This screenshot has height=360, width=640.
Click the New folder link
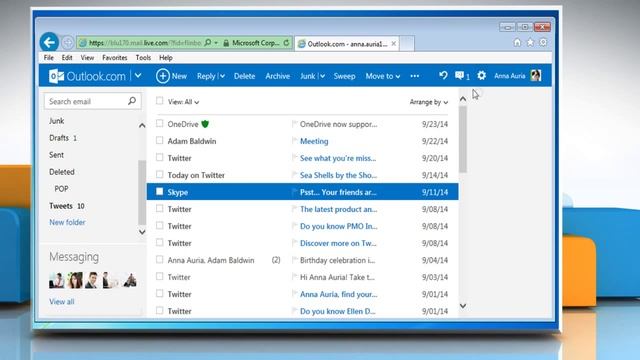point(67,222)
